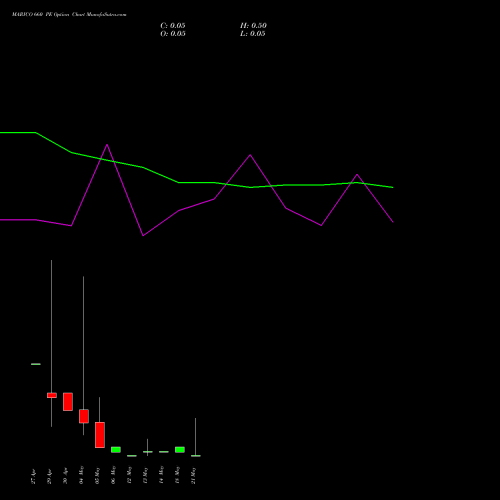500x500 pixels.
Task: Click the MARICO 660 PE chart title
Action: [69, 15]
